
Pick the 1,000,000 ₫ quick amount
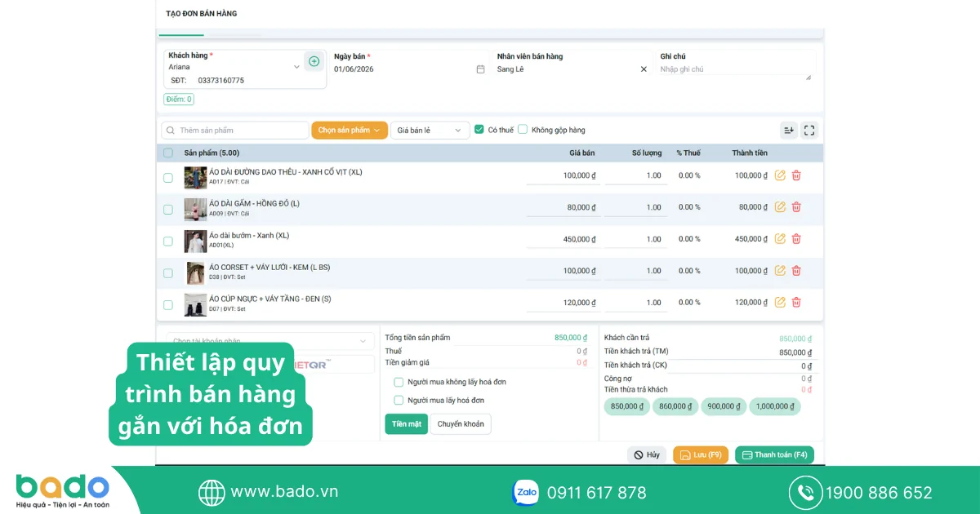point(775,406)
